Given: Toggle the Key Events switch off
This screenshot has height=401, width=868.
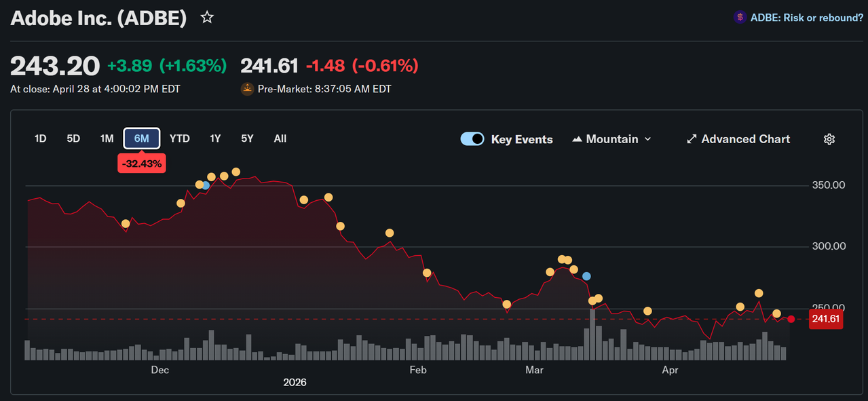Looking at the screenshot, I should [472, 139].
